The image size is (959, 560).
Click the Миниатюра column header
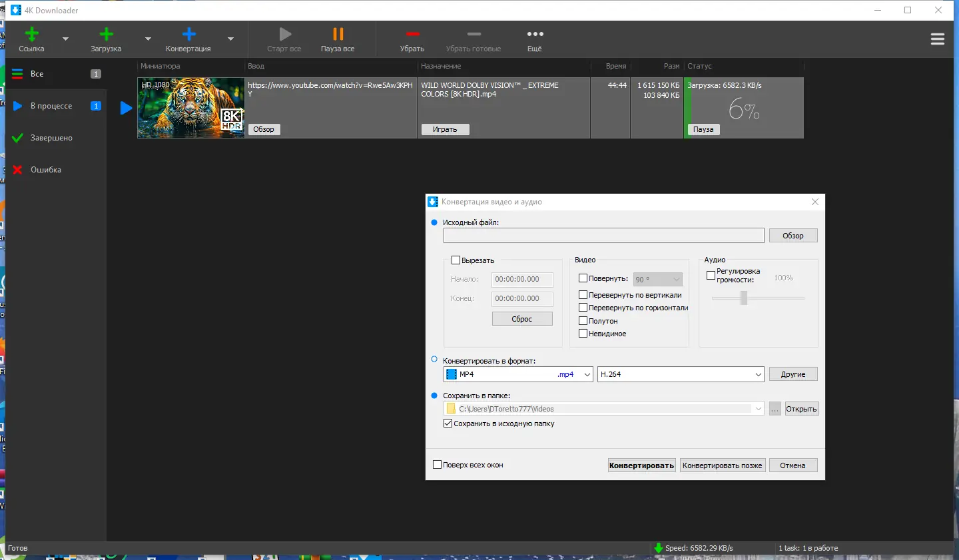click(x=191, y=66)
